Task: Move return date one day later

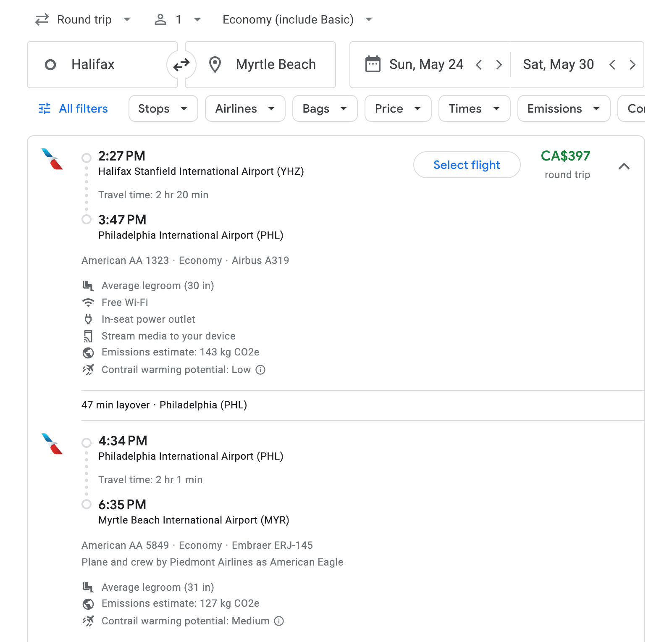Action: tap(632, 65)
